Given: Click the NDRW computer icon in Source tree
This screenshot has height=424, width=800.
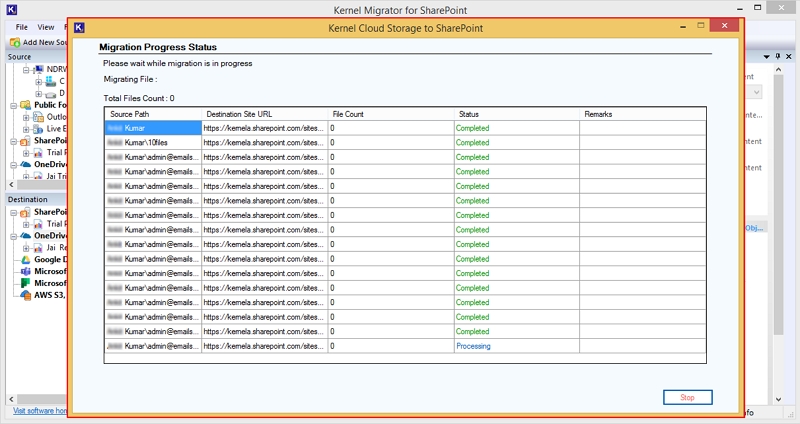Looking at the screenshot, I should (38, 69).
